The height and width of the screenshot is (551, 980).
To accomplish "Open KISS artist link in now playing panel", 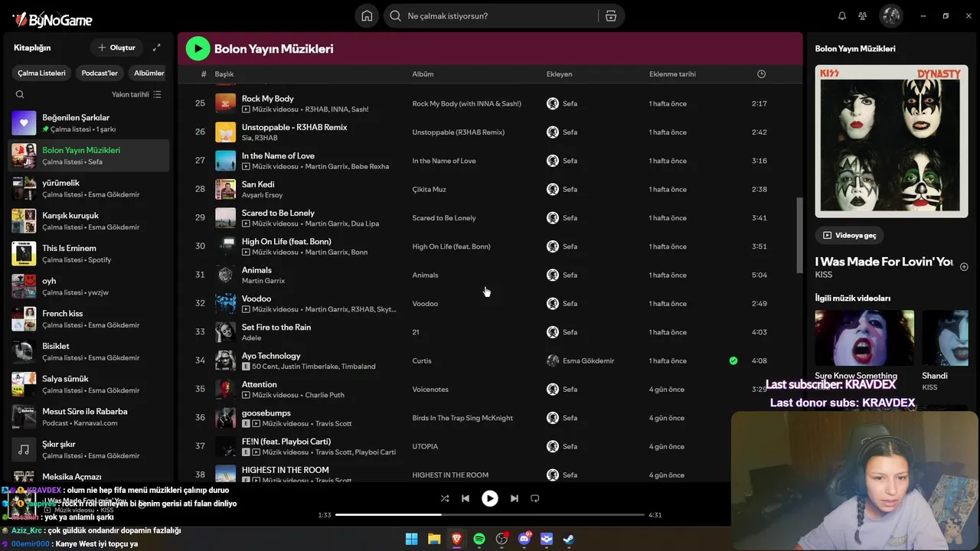I will (824, 275).
